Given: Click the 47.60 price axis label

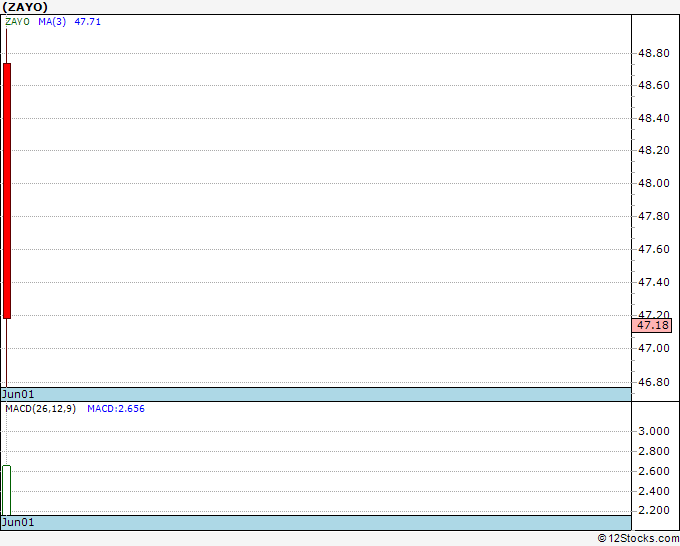Looking at the screenshot, I should point(654,249).
